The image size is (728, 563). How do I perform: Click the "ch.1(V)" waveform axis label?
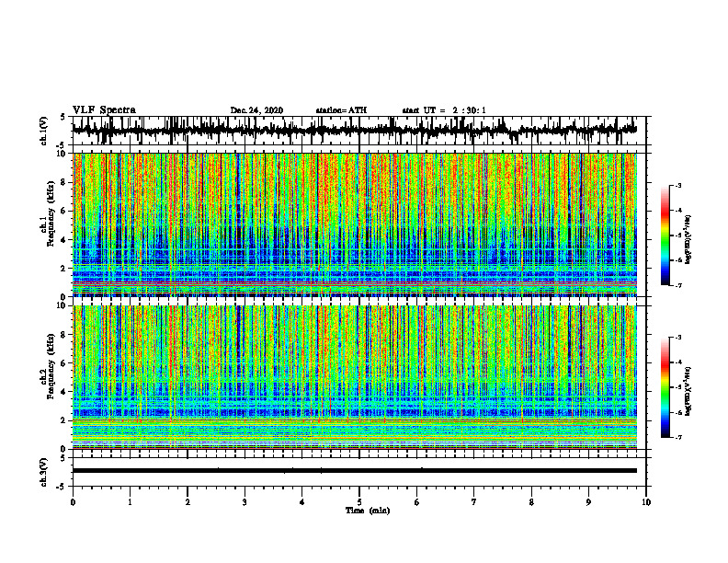coord(44,131)
